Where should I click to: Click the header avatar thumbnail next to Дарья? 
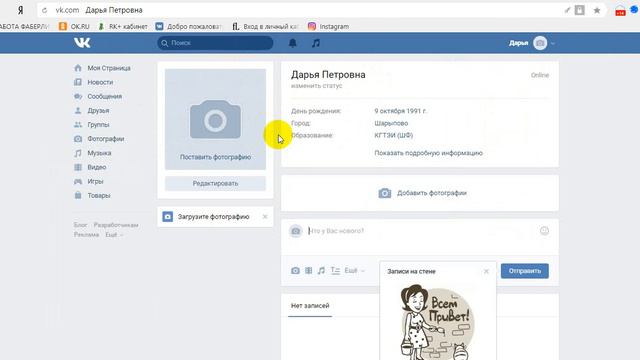tap(540, 43)
